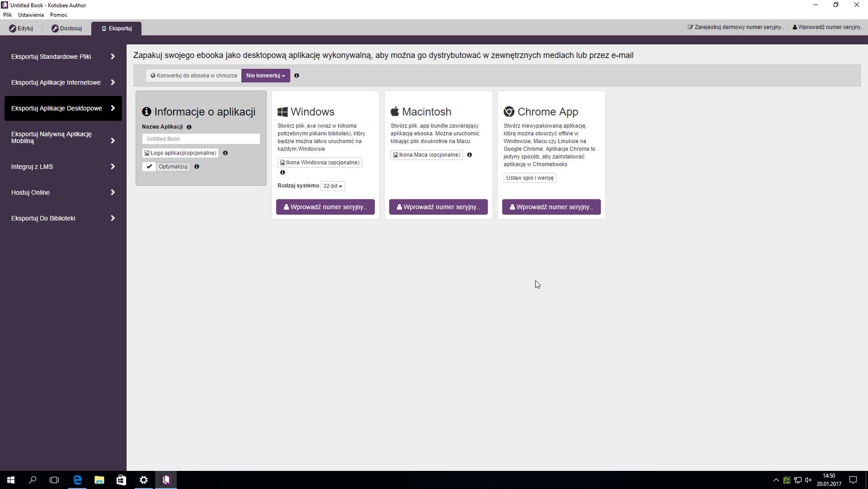
Task: Click Wprowadź numer seryjny in Windows card
Action: pos(325,207)
